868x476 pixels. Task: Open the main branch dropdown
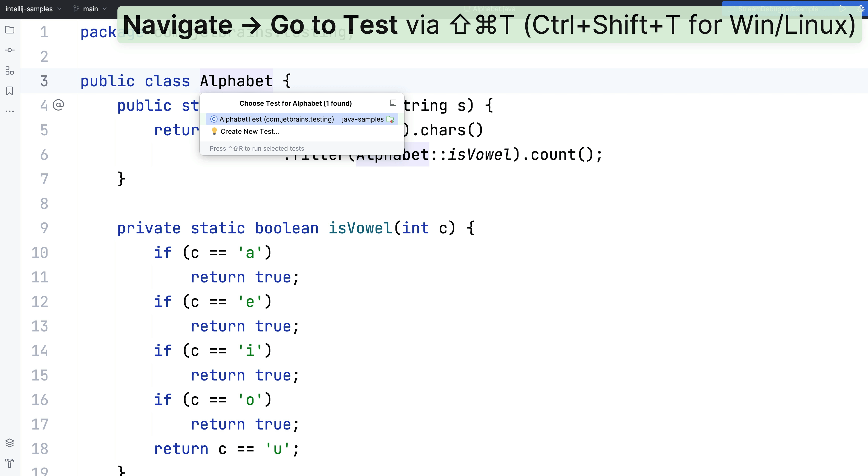coord(90,9)
